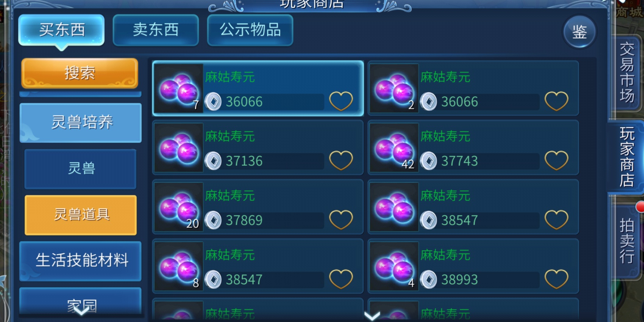
Task: Toggle favorite heart on the 38993 listing
Action: 556,279
